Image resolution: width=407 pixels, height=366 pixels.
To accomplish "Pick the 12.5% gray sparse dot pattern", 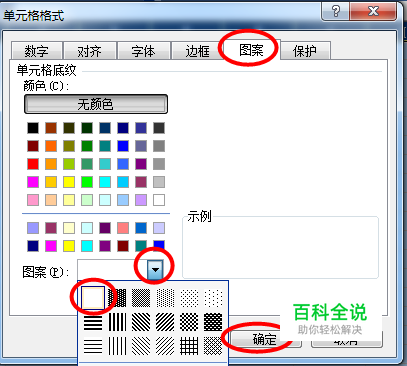I will pyautogui.click(x=189, y=298).
